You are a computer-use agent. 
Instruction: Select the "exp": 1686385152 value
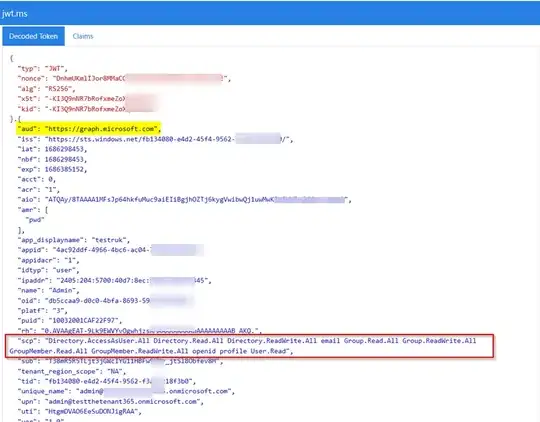(65, 169)
